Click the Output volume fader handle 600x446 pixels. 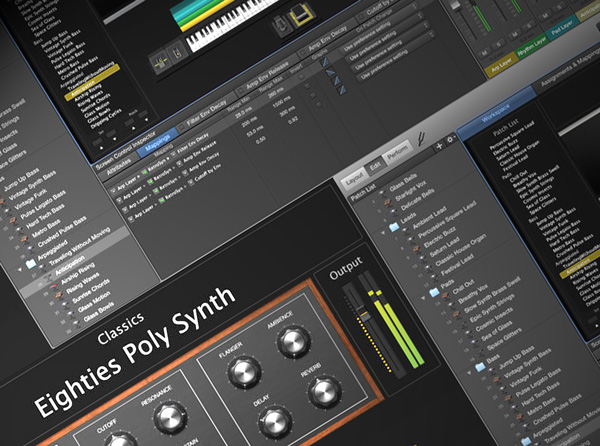click(x=364, y=315)
